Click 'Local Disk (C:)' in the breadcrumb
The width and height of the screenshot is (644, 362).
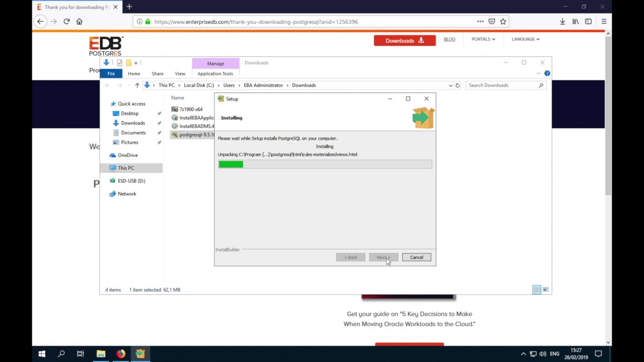tap(199, 85)
